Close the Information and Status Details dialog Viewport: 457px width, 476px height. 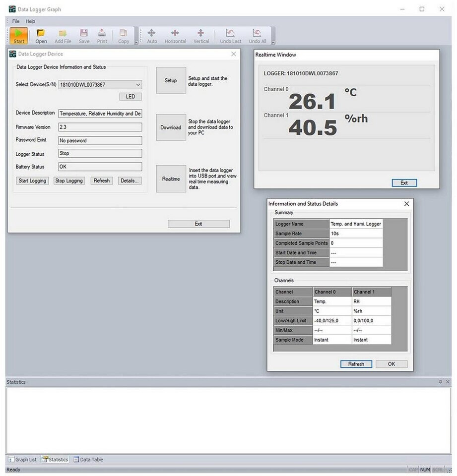(406, 204)
